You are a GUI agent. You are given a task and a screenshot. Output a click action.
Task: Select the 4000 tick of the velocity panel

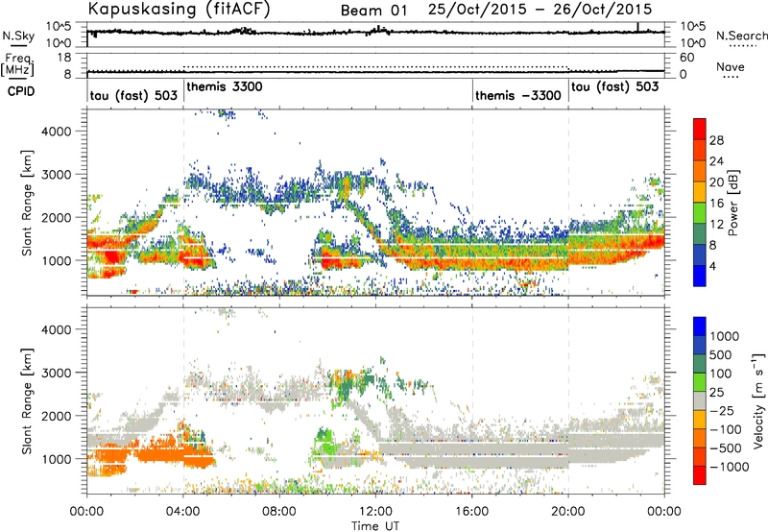coord(56,329)
